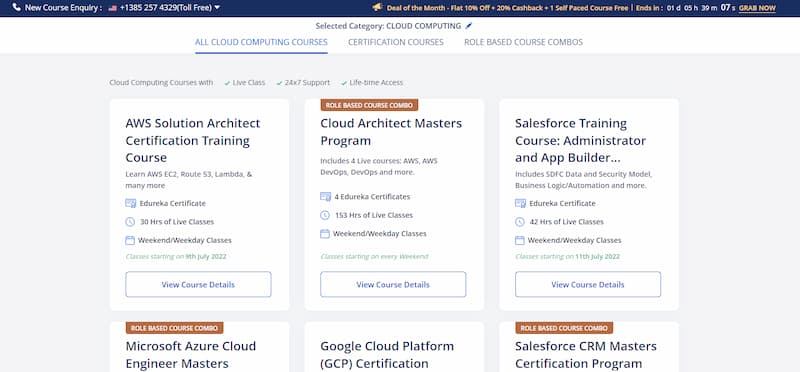Click calendar icon in Salesforce Training Course card
The height and width of the screenshot is (372, 800).
click(520, 240)
